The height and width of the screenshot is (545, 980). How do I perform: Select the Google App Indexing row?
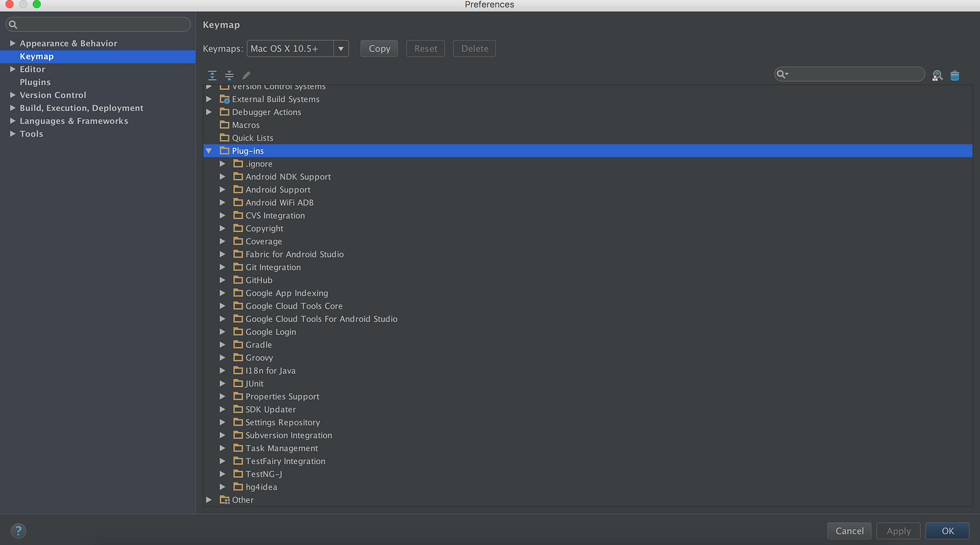588,293
